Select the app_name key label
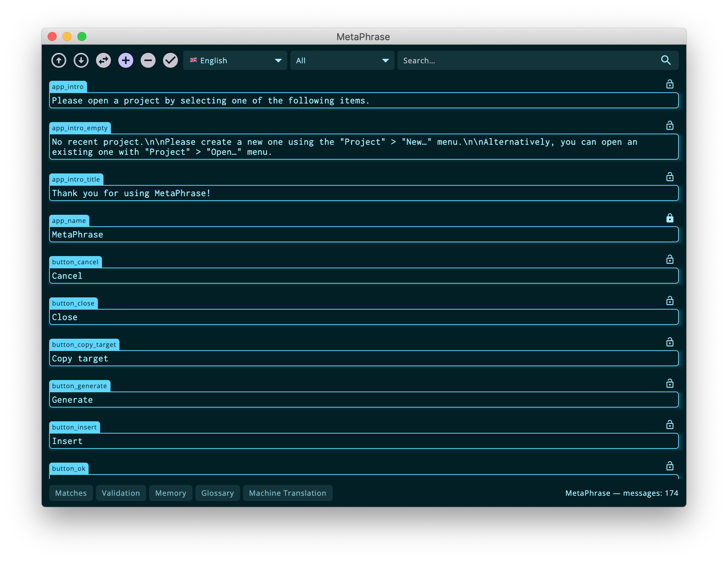 click(69, 221)
